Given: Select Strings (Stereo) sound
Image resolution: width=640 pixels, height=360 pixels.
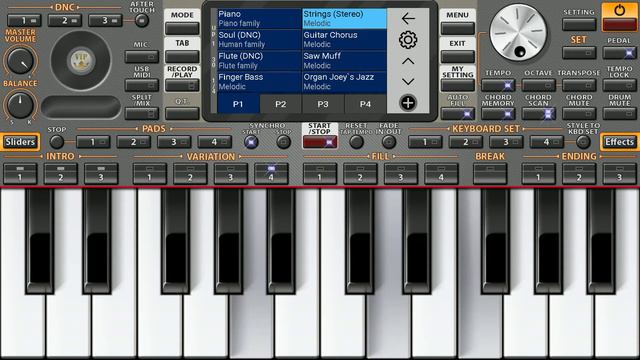Looking at the screenshot, I should [344, 19].
